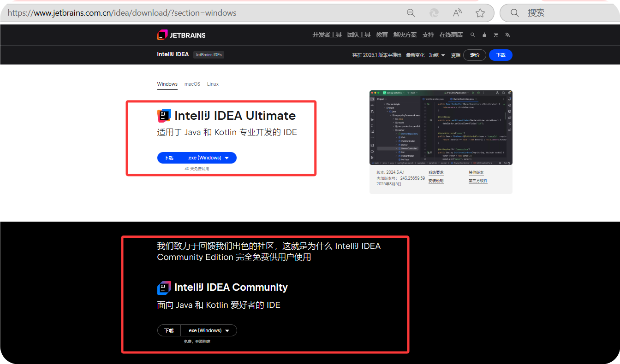Click the IntelliJ IDEA Ultimate heading
Image resolution: width=620 pixels, height=364 pixels.
click(235, 116)
